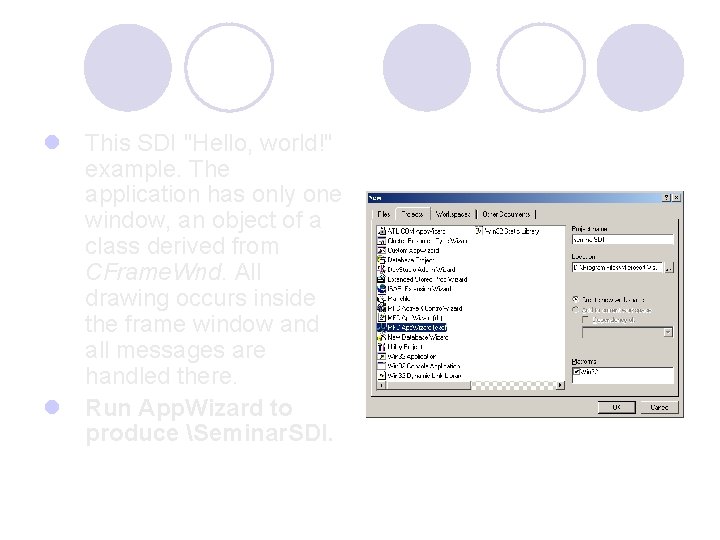Toggle the Win32 platform checkbox
The image size is (720, 540).
tap(577, 372)
